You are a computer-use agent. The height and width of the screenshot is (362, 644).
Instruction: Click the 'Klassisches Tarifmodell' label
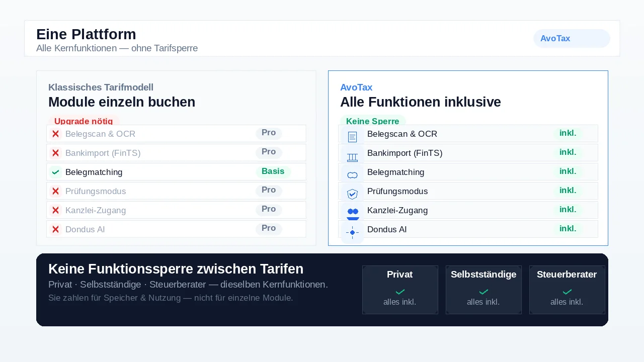[x=101, y=87]
